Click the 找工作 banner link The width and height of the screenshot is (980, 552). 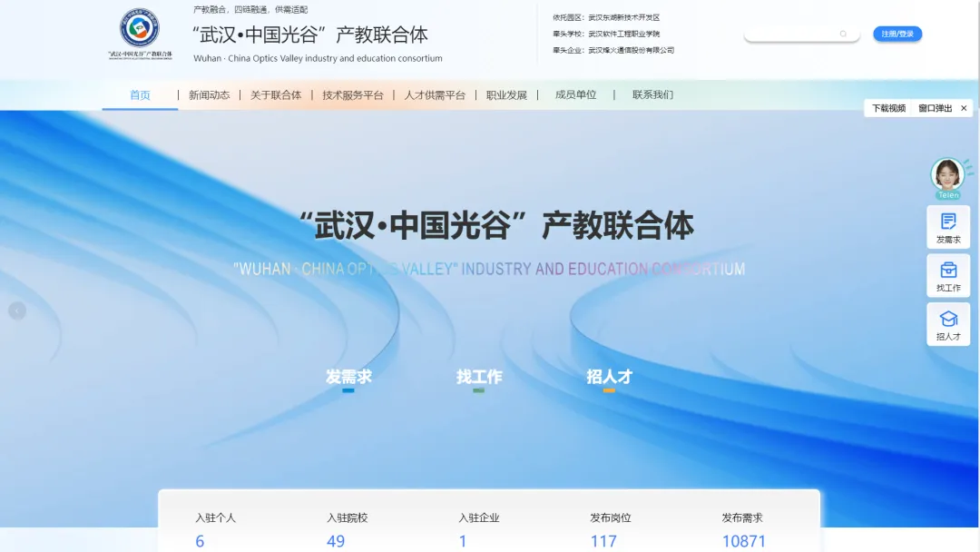[479, 377]
